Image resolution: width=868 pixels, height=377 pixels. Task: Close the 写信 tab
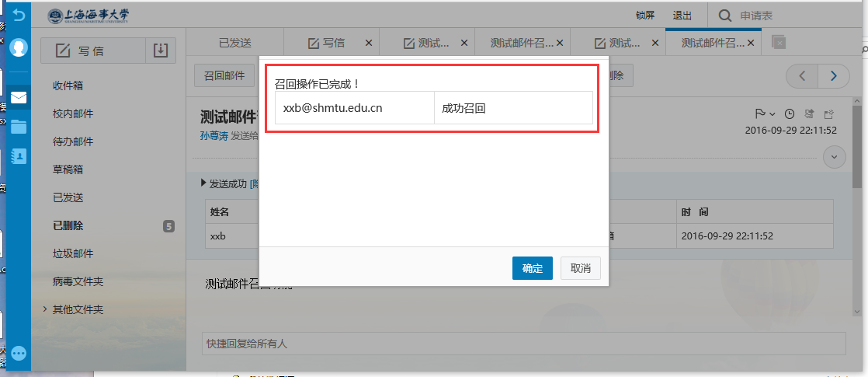point(369,43)
